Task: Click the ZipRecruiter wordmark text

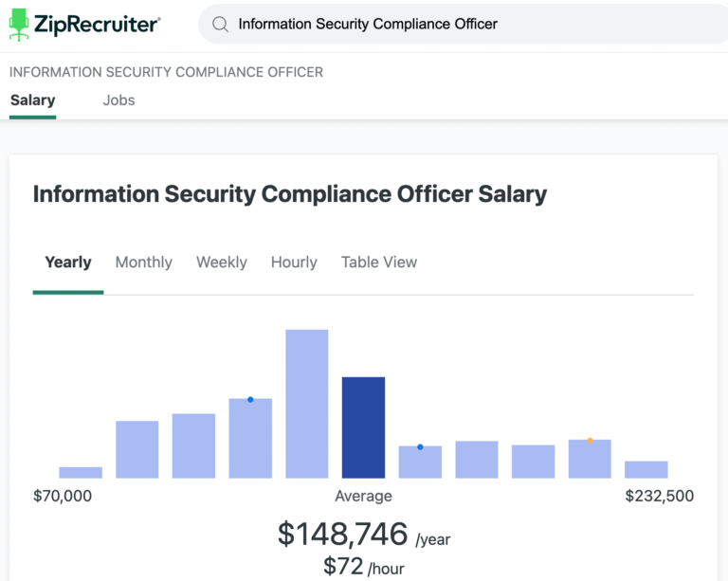Action: [x=98, y=24]
